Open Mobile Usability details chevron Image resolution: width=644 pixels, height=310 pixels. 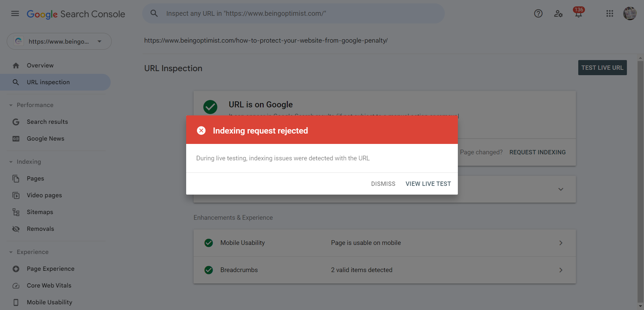coord(561,243)
